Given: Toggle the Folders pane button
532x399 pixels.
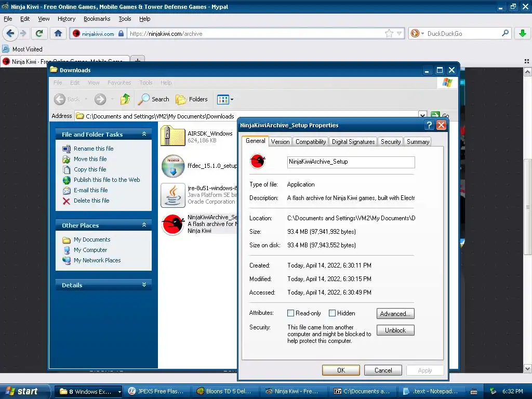Looking at the screenshot, I should coord(192,99).
